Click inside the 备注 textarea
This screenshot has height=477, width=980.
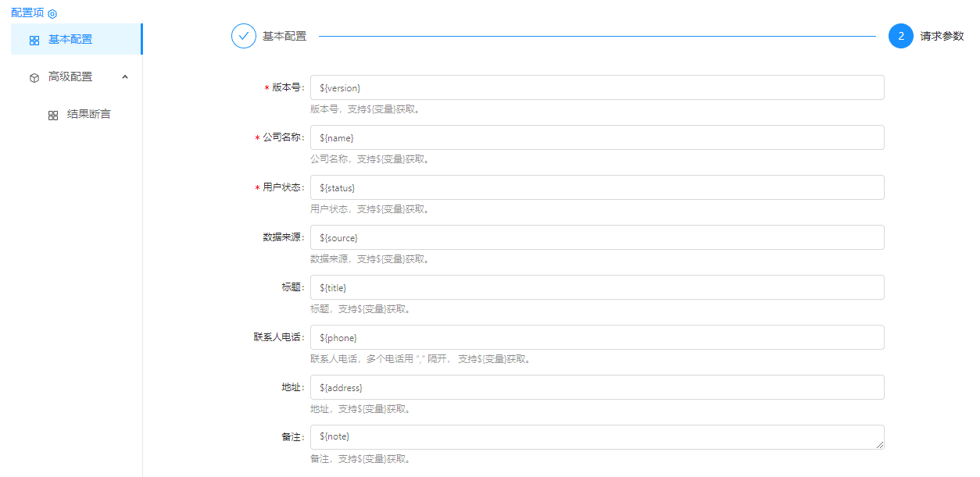(597, 437)
